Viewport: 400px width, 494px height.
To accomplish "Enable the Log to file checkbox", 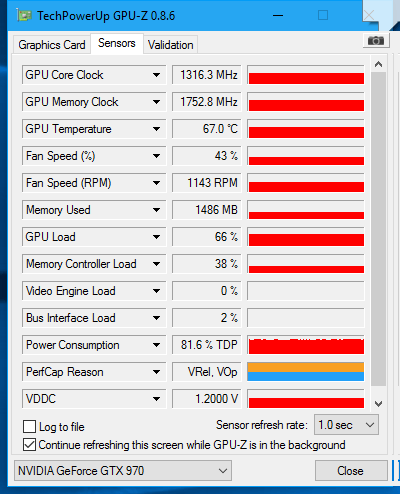I will (x=29, y=427).
